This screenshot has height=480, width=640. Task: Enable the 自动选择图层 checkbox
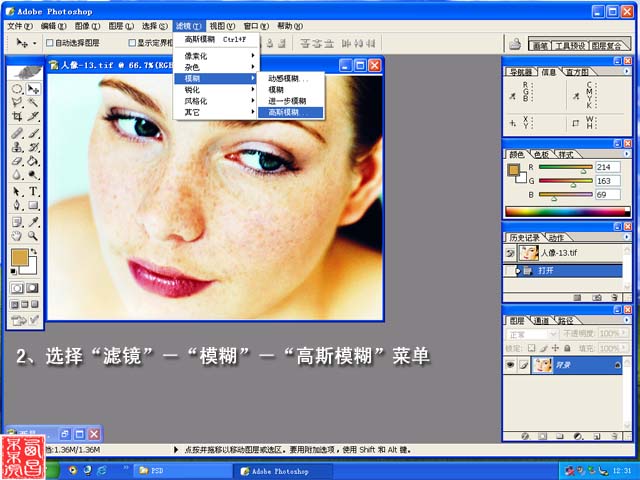point(50,42)
